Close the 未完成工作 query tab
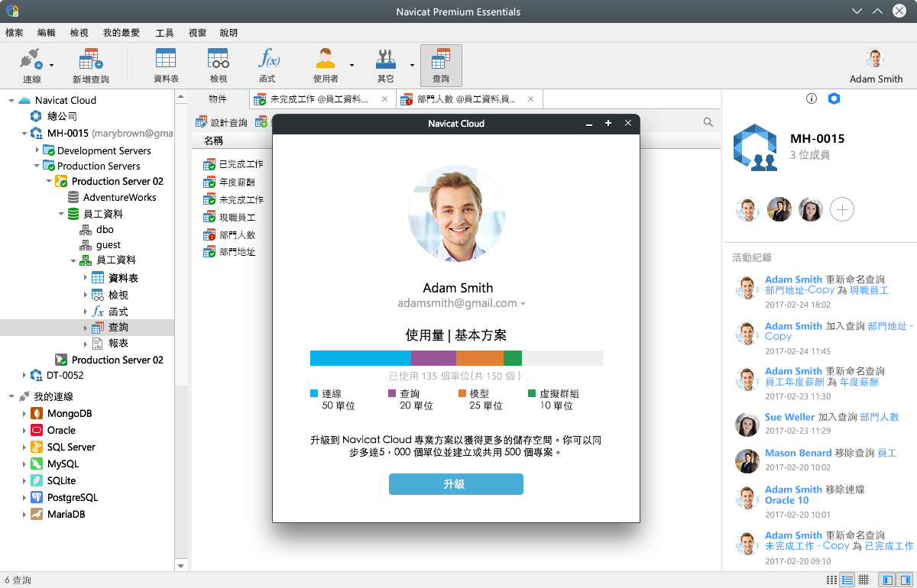The width and height of the screenshot is (917, 588). click(384, 99)
